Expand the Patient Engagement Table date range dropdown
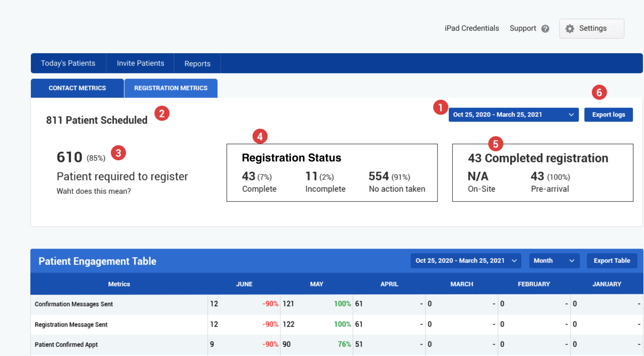 click(x=466, y=261)
